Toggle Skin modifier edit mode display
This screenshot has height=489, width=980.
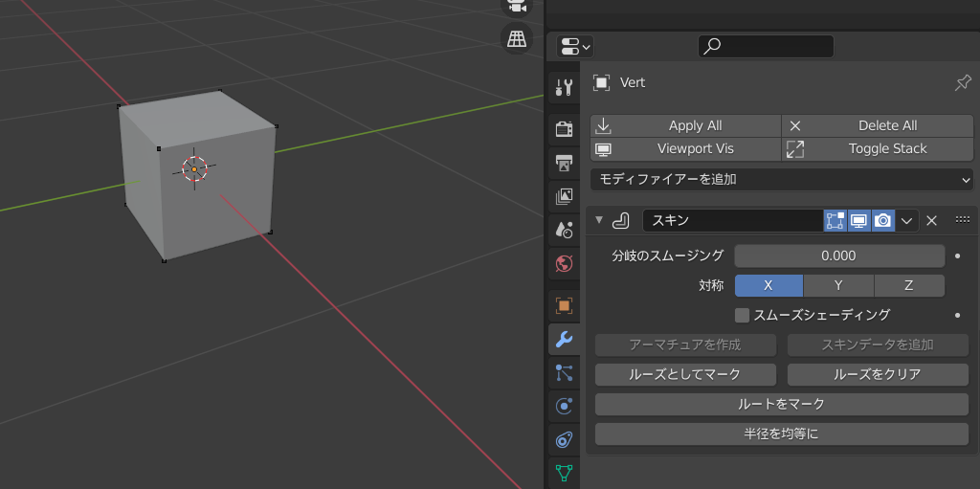coord(835,220)
